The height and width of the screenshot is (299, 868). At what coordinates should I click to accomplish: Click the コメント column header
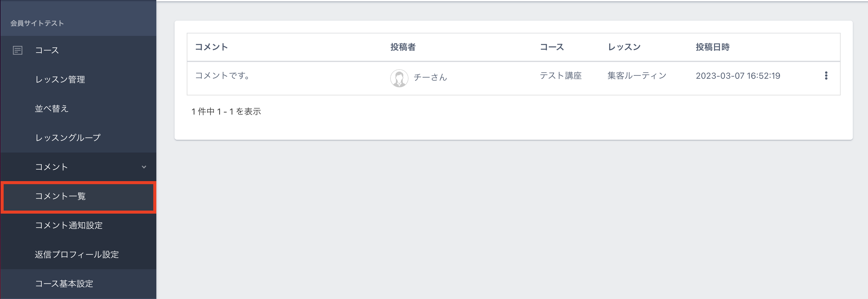pos(211,47)
